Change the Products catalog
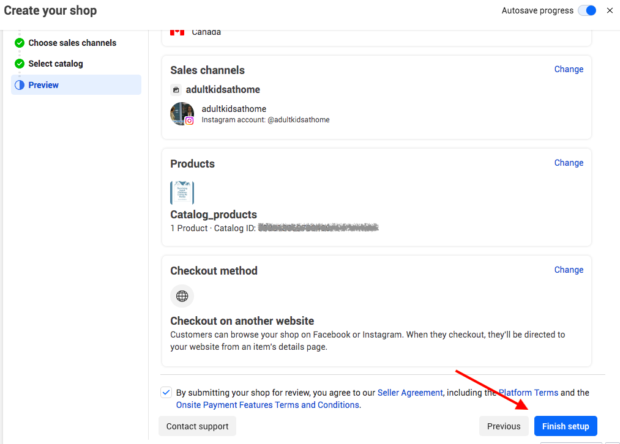The width and height of the screenshot is (620, 444). (568, 163)
